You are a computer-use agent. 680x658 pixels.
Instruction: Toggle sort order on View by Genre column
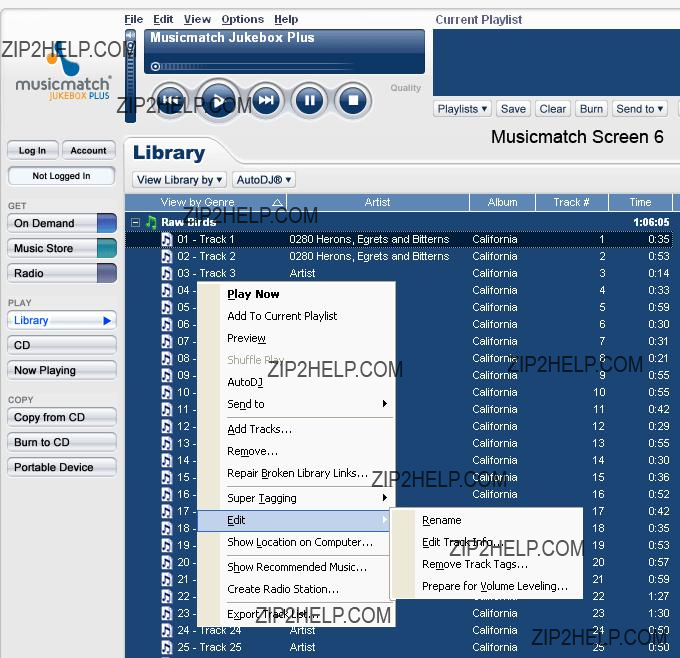tap(278, 203)
